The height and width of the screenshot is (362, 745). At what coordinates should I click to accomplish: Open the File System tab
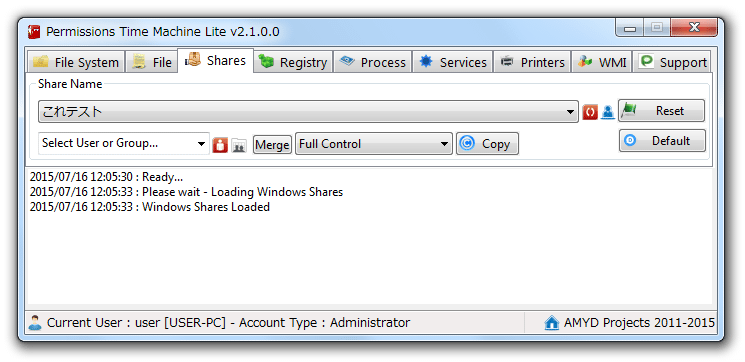[76, 62]
